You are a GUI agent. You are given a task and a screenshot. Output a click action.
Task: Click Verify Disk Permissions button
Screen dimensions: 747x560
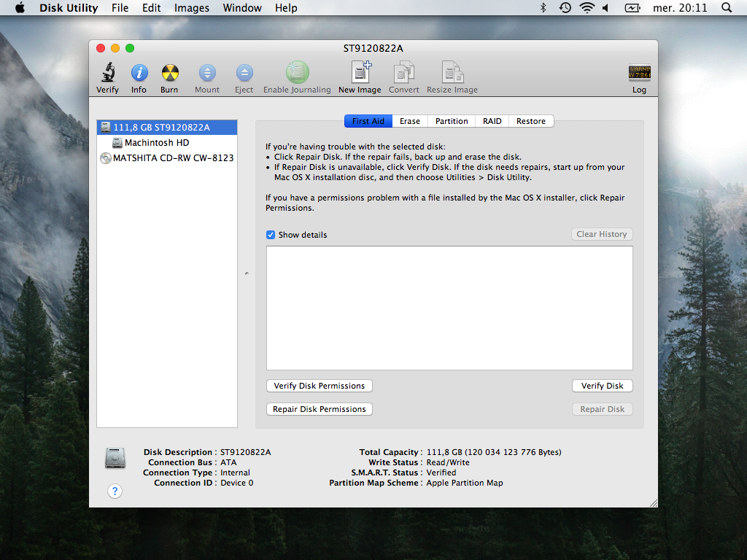[320, 386]
